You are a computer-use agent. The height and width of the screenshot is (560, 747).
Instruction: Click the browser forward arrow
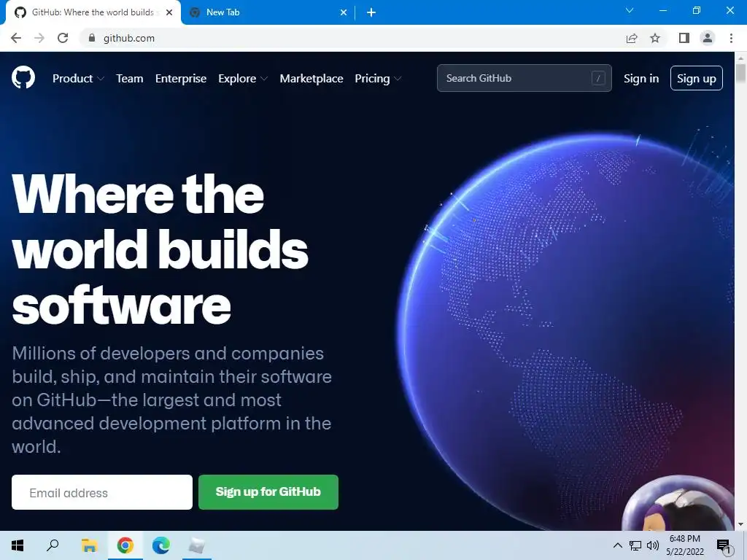39,38
